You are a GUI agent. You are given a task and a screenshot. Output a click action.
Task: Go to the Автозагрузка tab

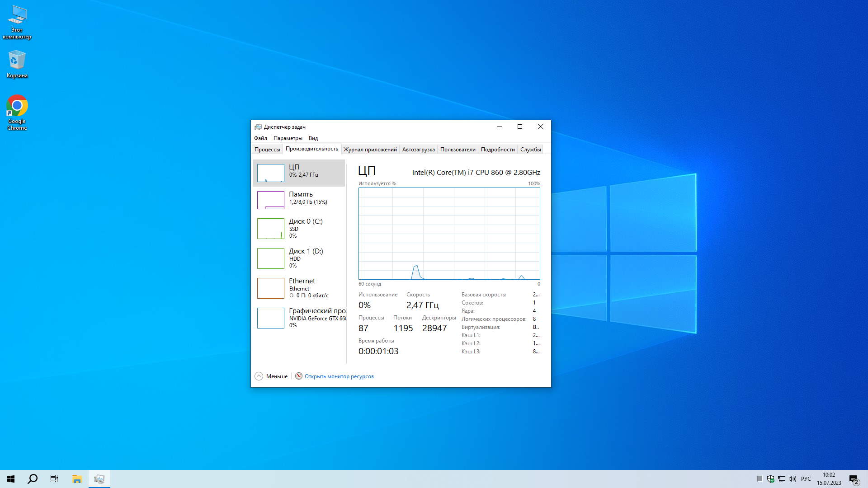[418, 150]
